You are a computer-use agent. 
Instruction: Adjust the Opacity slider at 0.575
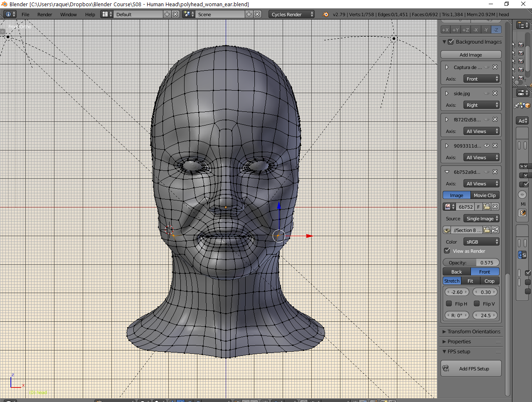(x=471, y=262)
